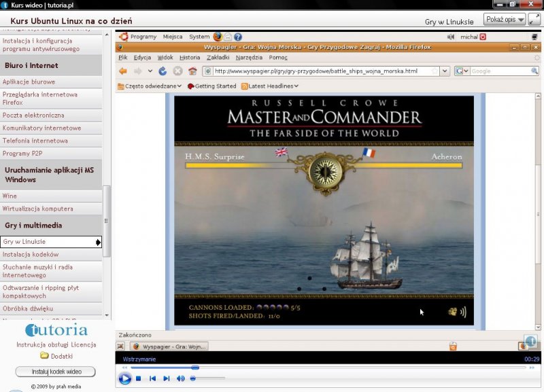This screenshot has height=392, width=544.
Task: Click the Firefox home icon
Action: coord(192,71)
